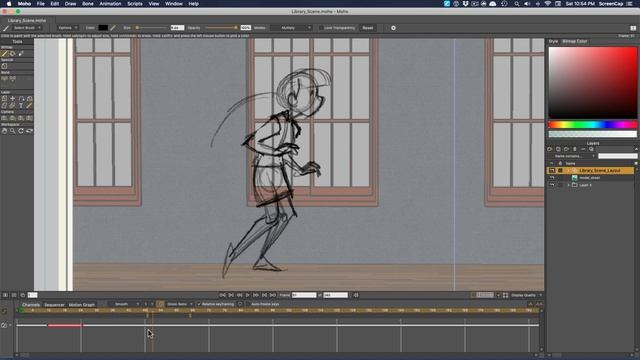Pick a color in the saturation square

click(592, 82)
